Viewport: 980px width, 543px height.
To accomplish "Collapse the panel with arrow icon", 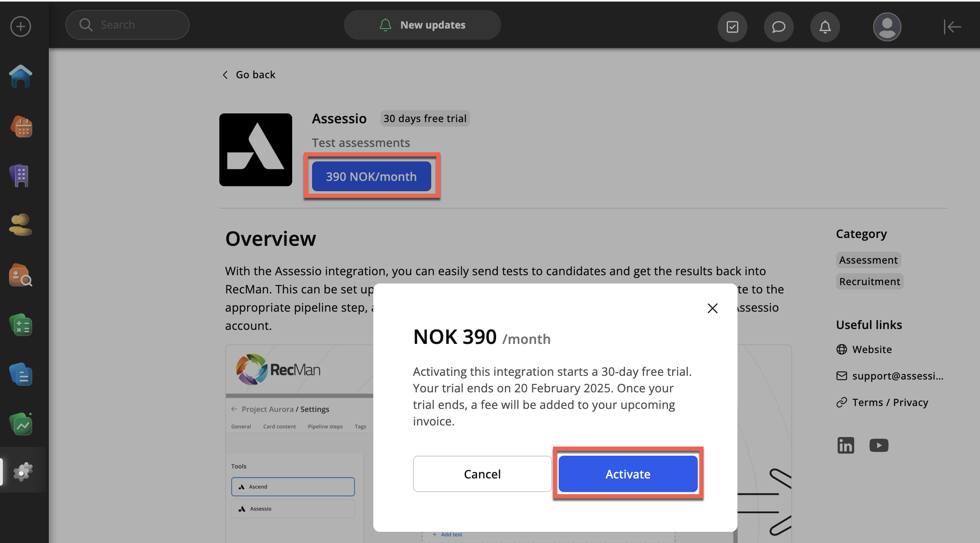I will coord(952,27).
